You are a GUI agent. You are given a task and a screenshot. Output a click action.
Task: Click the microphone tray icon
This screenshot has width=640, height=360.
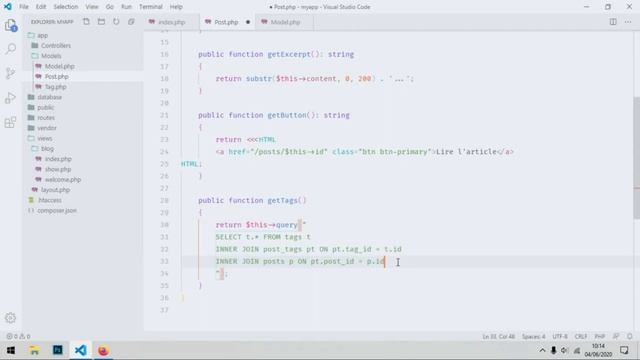point(553,350)
